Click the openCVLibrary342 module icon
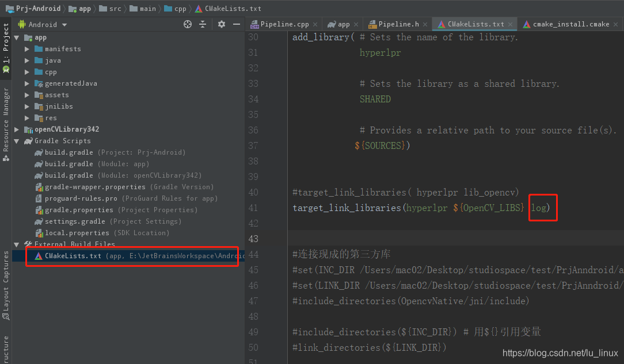Image resolution: width=624 pixels, height=364 pixels. pyautogui.click(x=28, y=129)
